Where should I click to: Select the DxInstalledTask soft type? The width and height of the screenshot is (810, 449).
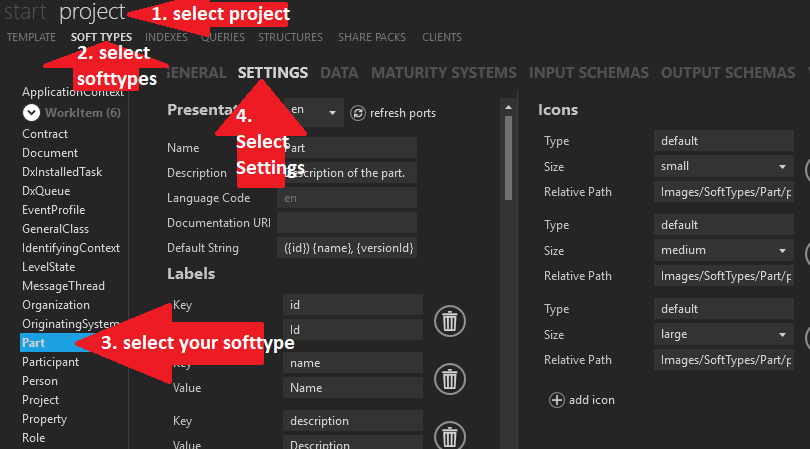point(62,172)
